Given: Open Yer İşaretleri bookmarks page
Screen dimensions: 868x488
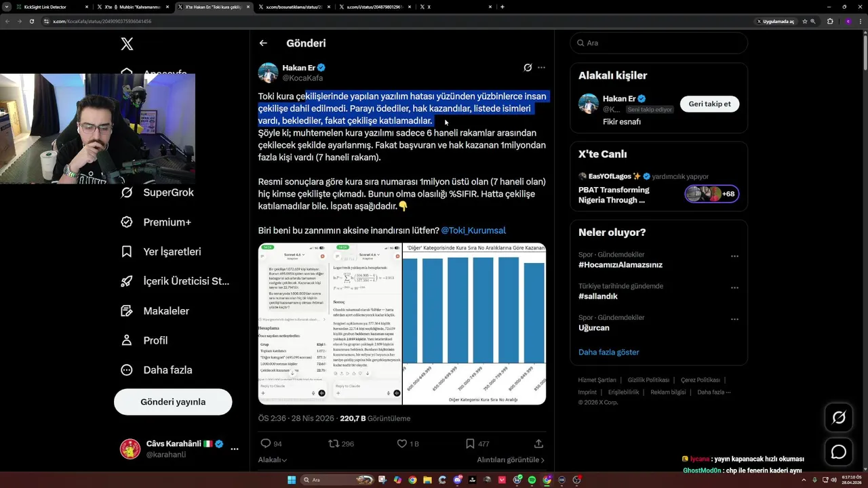Looking at the screenshot, I should 161,251.
